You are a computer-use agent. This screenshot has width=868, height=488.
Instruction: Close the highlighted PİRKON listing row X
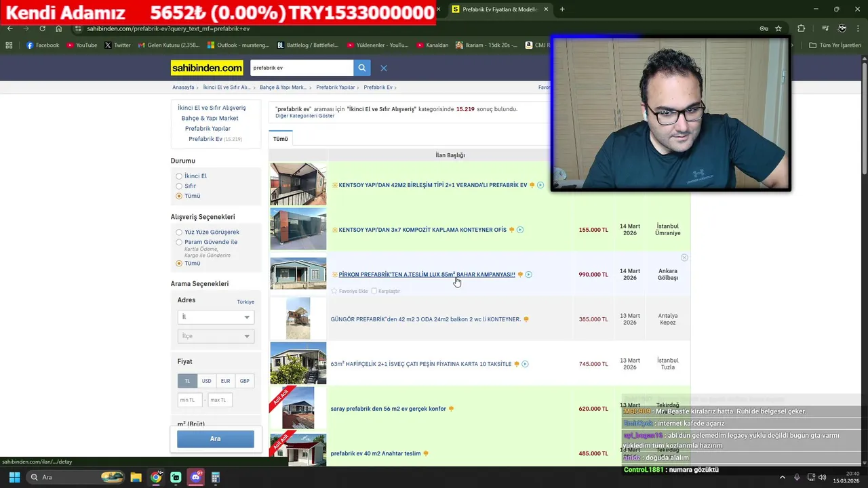point(684,258)
